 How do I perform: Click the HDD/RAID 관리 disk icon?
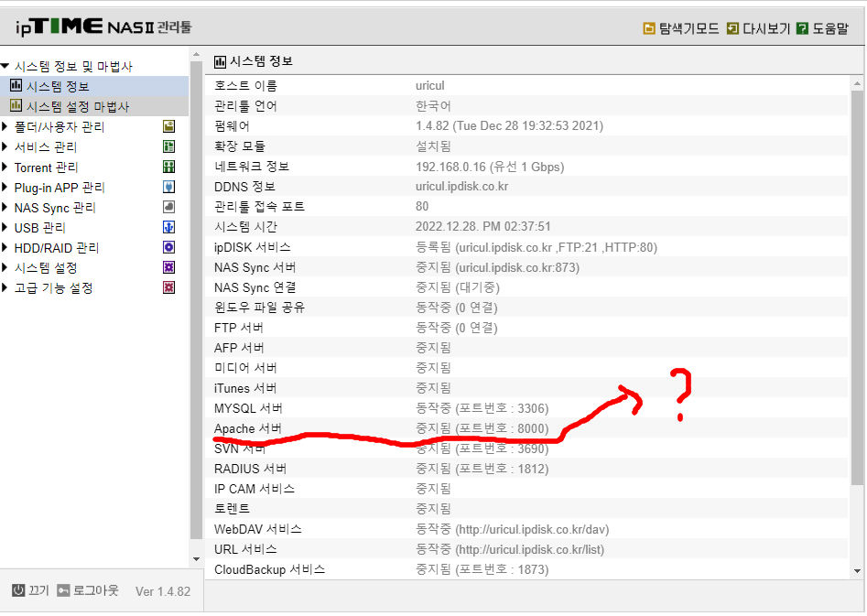tap(168, 248)
